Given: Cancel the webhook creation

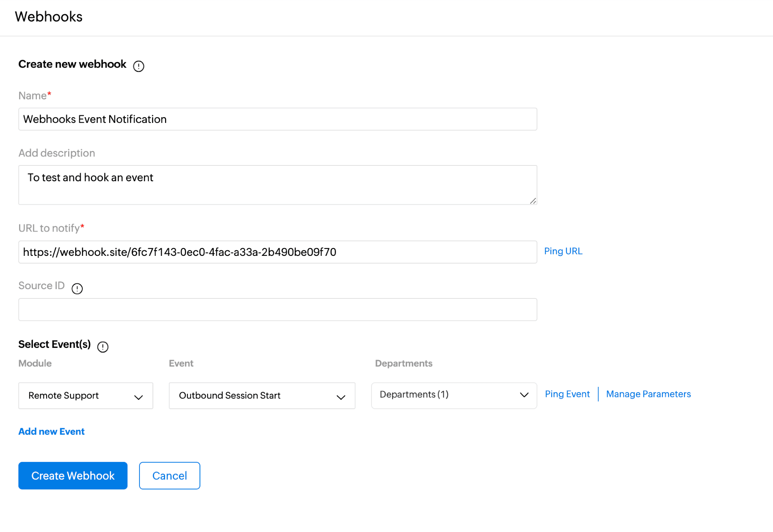Looking at the screenshot, I should pos(170,476).
